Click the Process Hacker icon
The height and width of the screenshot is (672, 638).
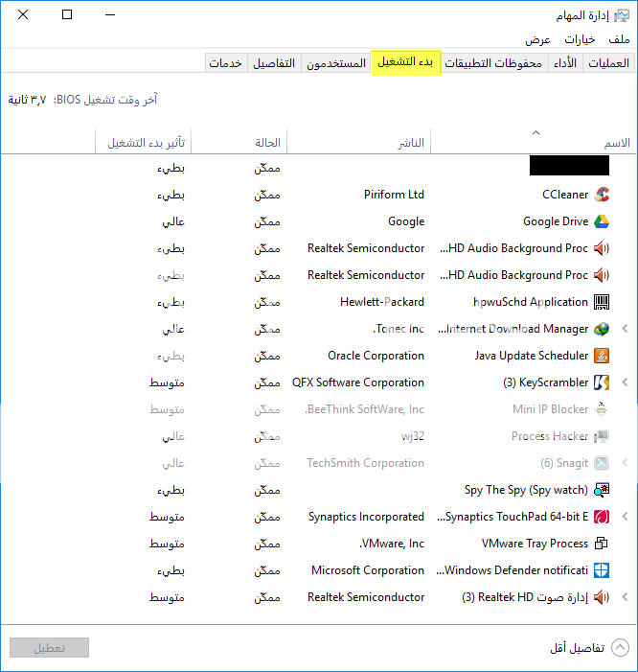(602, 436)
